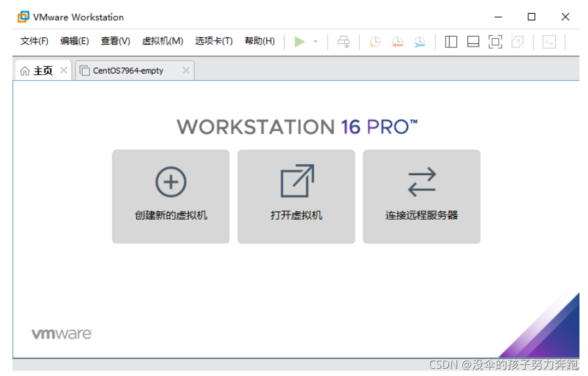Viewport: 588px width, 376px height.
Task: Click the vmware logo at bottom left
Action: click(62, 333)
